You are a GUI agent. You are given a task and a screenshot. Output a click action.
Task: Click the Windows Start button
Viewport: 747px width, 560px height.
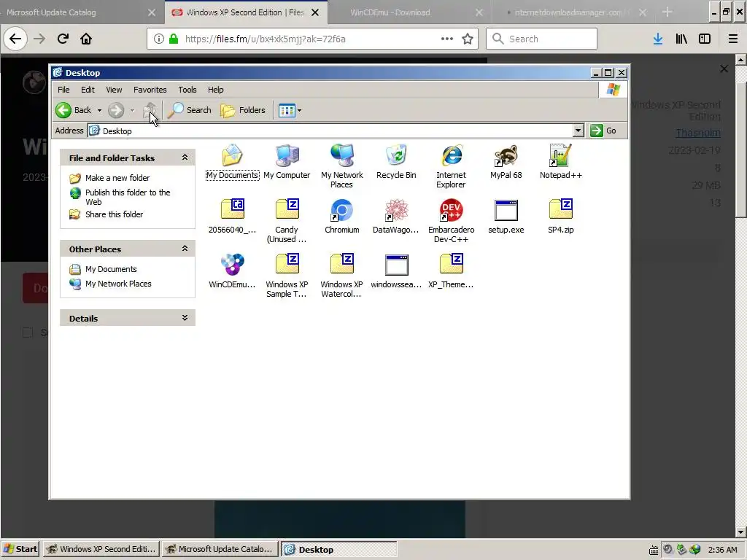point(20,549)
